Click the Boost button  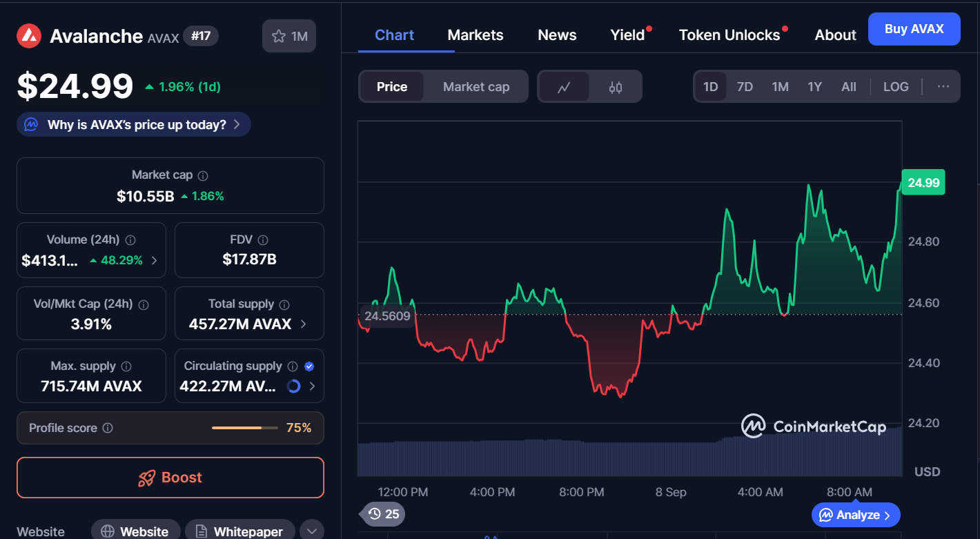point(170,478)
